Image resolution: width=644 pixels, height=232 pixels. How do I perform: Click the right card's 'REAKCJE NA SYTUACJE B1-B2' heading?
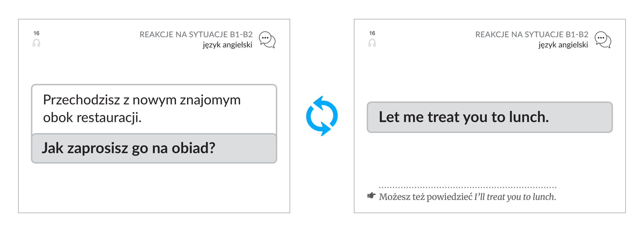(x=532, y=34)
